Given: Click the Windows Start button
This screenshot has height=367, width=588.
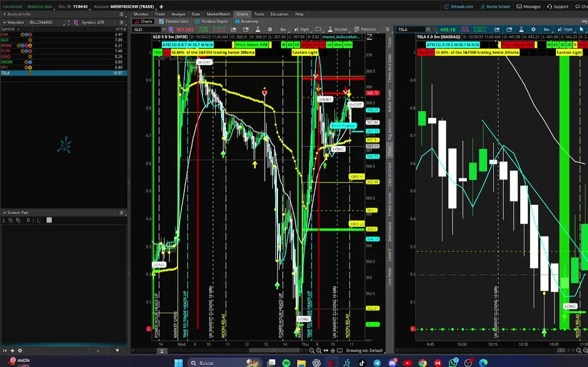Looking at the screenshot, I should pyautogui.click(x=179, y=363).
